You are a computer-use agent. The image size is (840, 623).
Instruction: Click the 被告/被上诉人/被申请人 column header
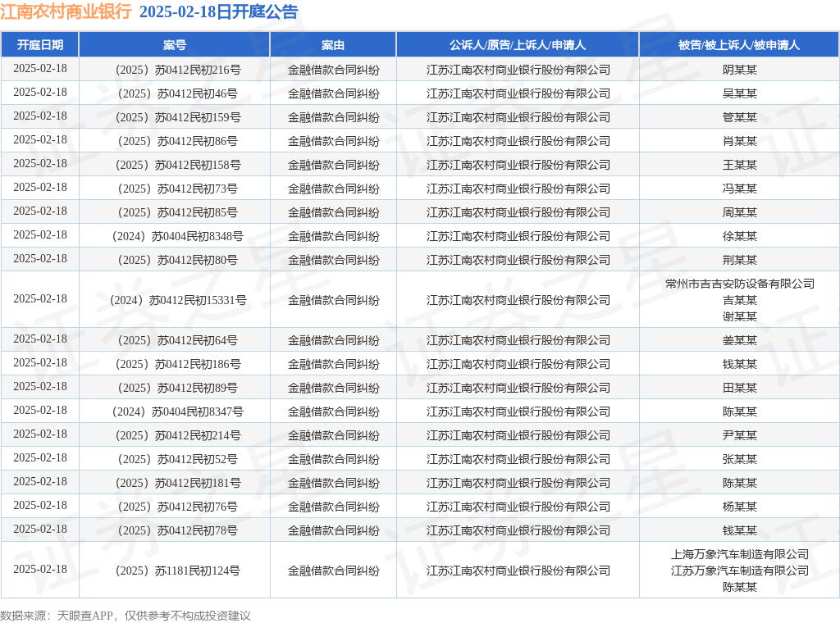point(739,45)
